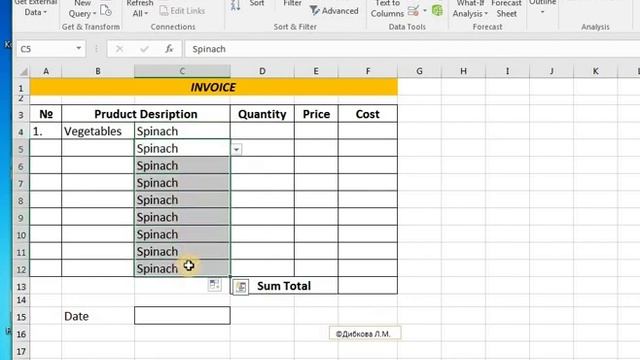Click Text to Columns
Screen dimensions: 640x360
click(x=387, y=9)
